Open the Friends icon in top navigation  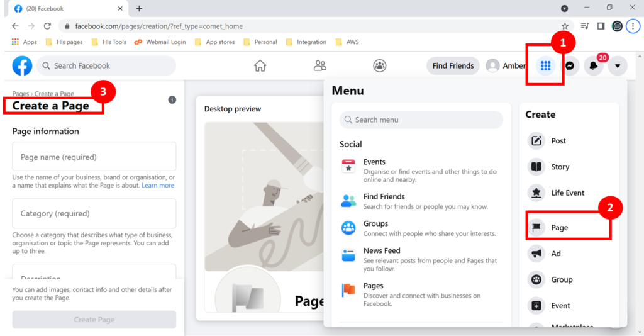pyautogui.click(x=320, y=65)
